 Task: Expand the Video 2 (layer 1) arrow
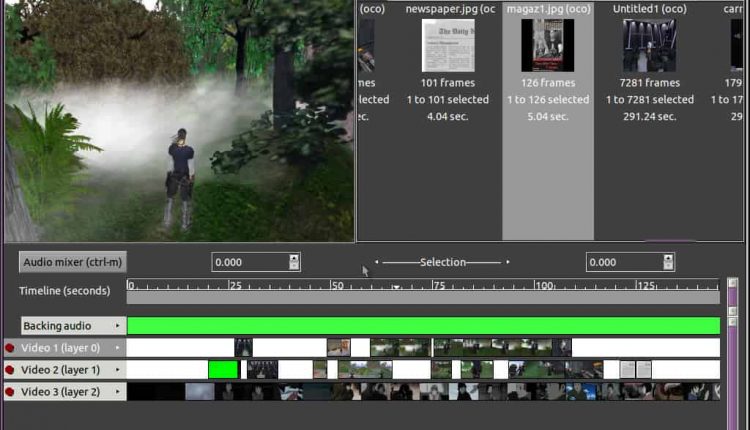pos(117,370)
